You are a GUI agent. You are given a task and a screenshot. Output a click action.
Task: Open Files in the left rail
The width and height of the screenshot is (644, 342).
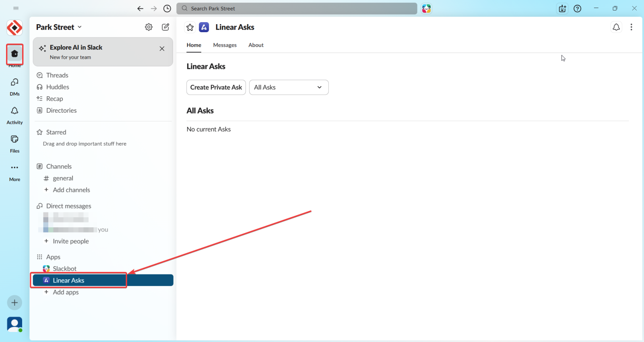coord(14,144)
